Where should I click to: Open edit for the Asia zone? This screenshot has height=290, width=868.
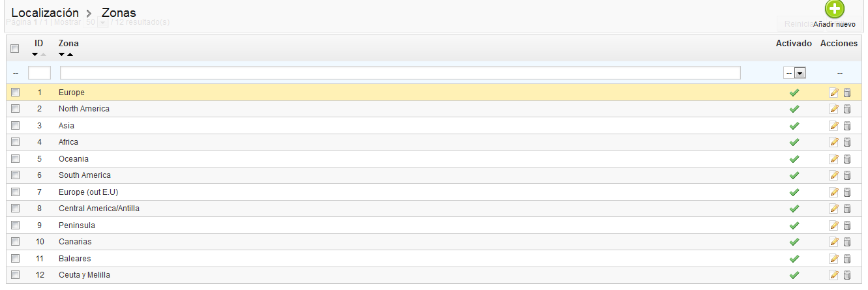pyautogui.click(x=833, y=126)
